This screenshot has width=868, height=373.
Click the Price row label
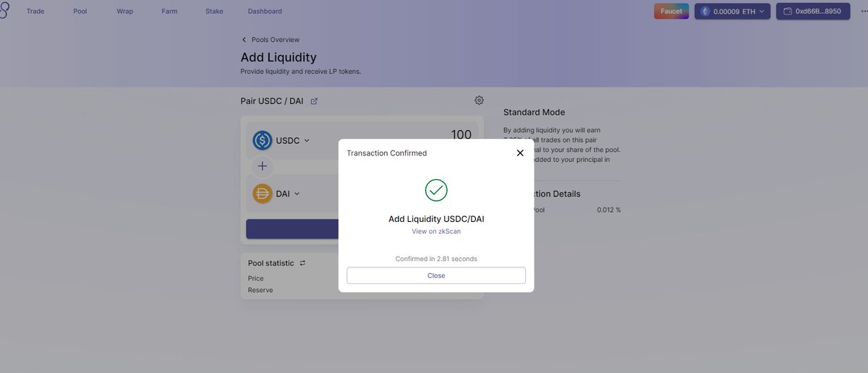pyautogui.click(x=256, y=278)
